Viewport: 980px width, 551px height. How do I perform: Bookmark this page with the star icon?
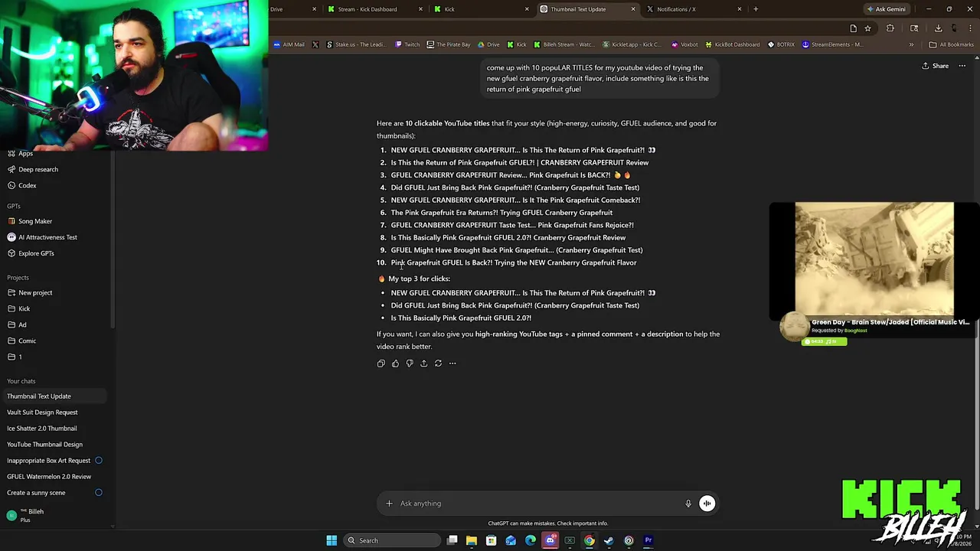click(x=867, y=28)
